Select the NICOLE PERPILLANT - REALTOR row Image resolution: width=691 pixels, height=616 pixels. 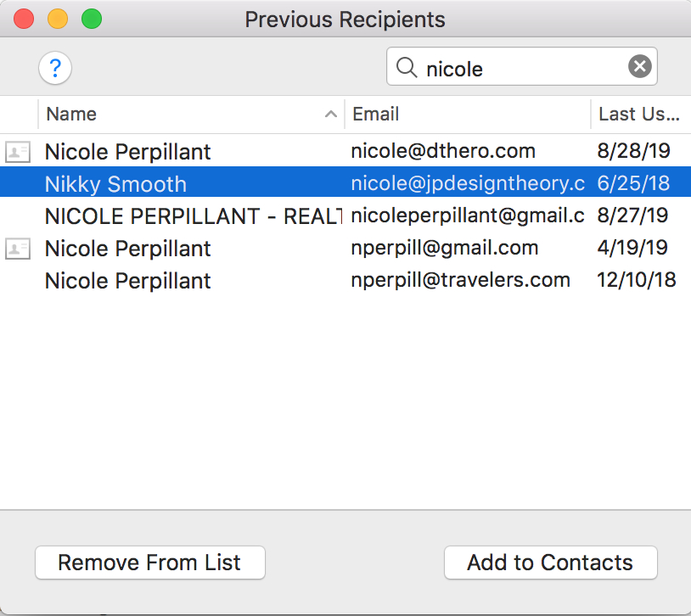coord(192,216)
